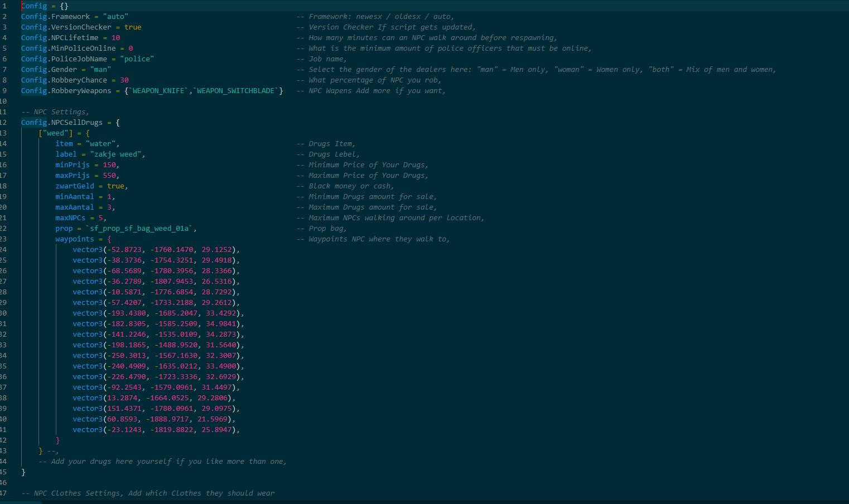Click the maxAantal value 3
The height and width of the screenshot is (504, 849).
click(x=109, y=207)
